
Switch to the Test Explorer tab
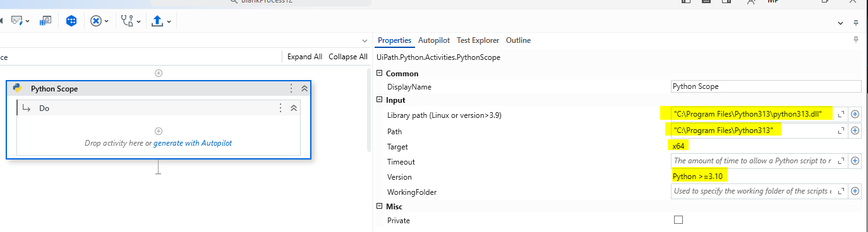click(x=478, y=40)
